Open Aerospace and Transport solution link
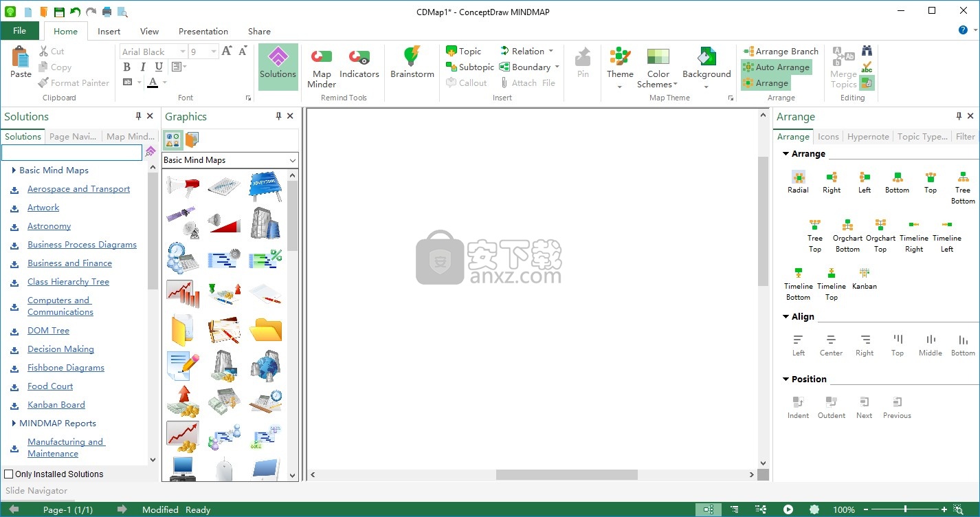The width and height of the screenshot is (980, 517). [x=78, y=189]
